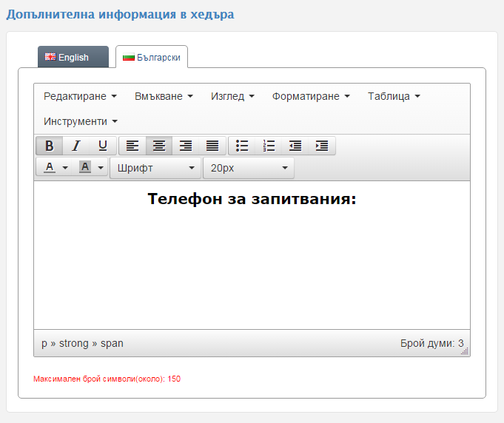
Task: Open the Форматиране menu
Action: pyautogui.click(x=311, y=96)
